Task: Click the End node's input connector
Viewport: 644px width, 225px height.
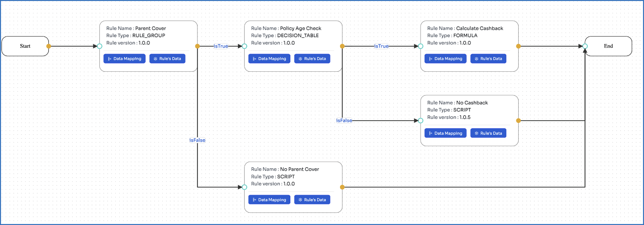Action: (585, 46)
